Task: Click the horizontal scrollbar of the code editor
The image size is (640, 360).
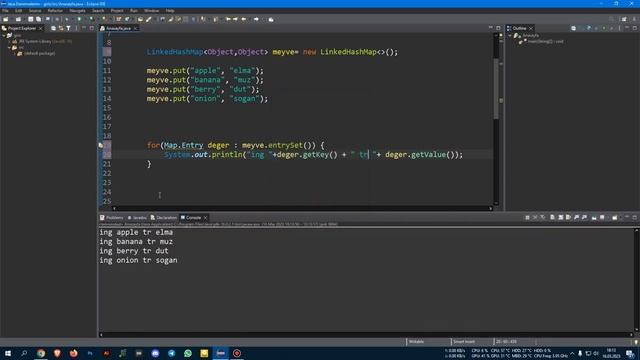Action: (302, 208)
